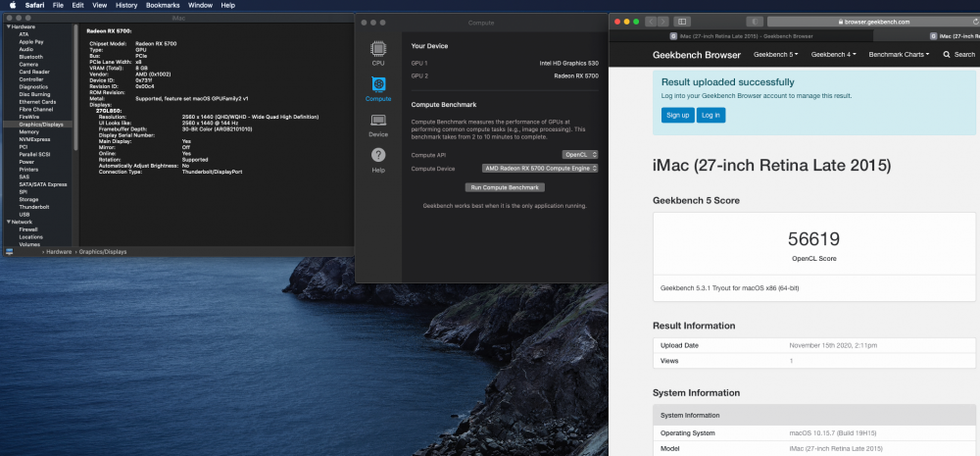Expand the Geekbench 4 nav dropdown
Screen dimensions: 980x456
834,54
